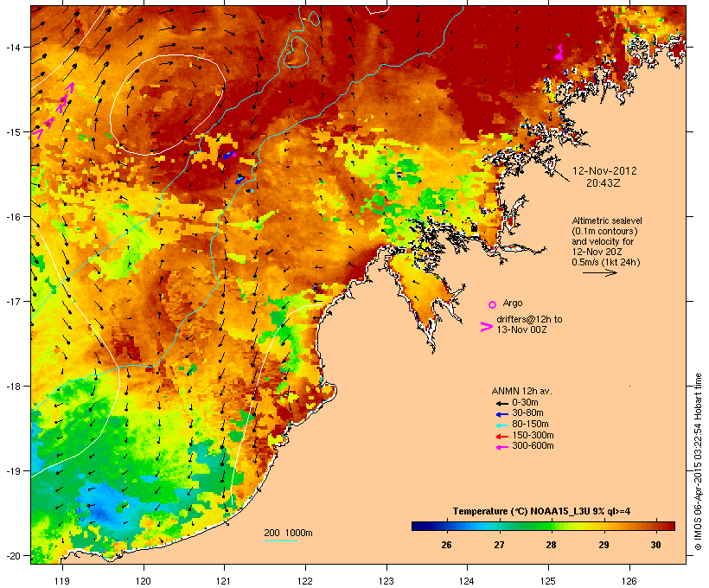Click the dark blue end of temperature colorbar
This screenshot has height=588, width=709.
pyautogui.click(x=418, y=526)
